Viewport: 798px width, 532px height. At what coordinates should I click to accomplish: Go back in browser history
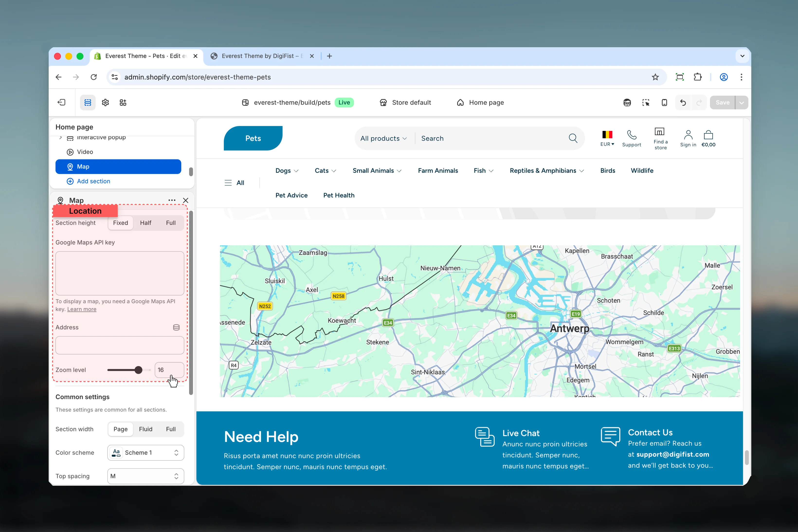click(58, 77)
